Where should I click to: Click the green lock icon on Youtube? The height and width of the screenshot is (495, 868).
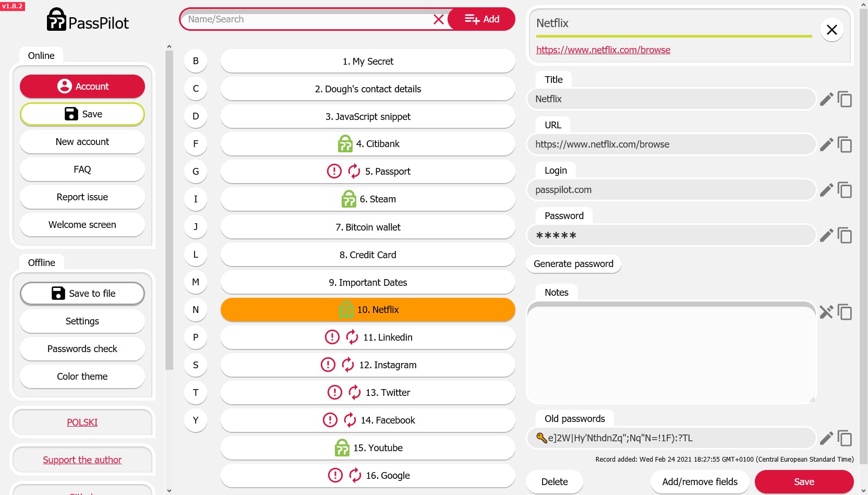pos(342,448)
